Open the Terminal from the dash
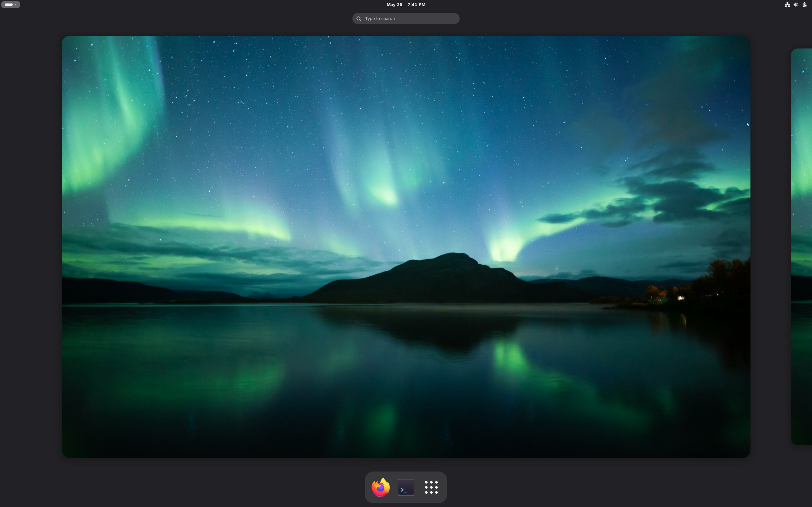 (406, 487)
